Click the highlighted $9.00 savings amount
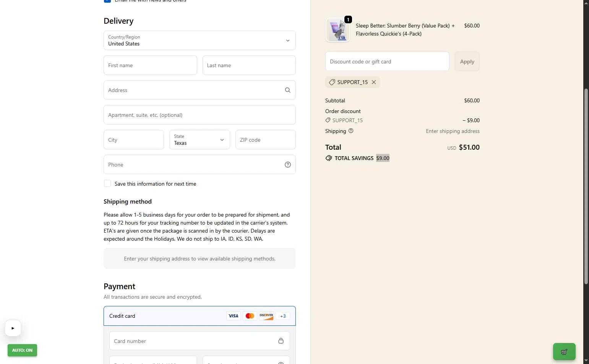The width and height of the screenshot is (589, 364). coord(383,158)
